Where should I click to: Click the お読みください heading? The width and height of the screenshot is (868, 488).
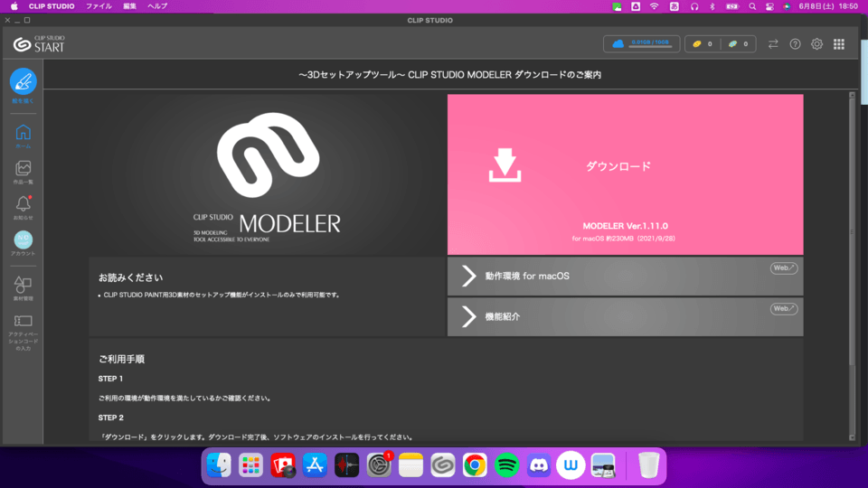[x=130, y=277]
